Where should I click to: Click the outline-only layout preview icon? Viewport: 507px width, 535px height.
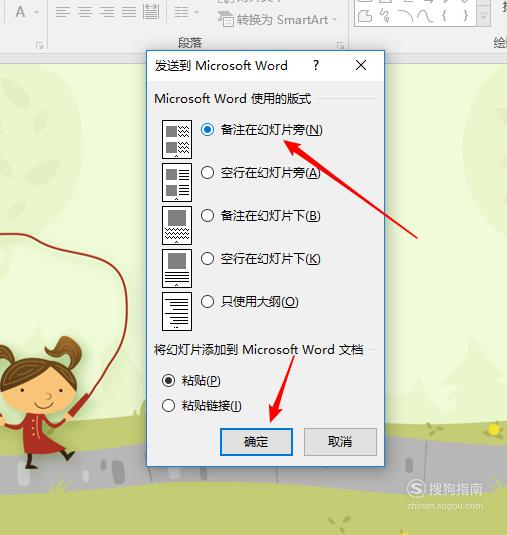click(177, 311)
